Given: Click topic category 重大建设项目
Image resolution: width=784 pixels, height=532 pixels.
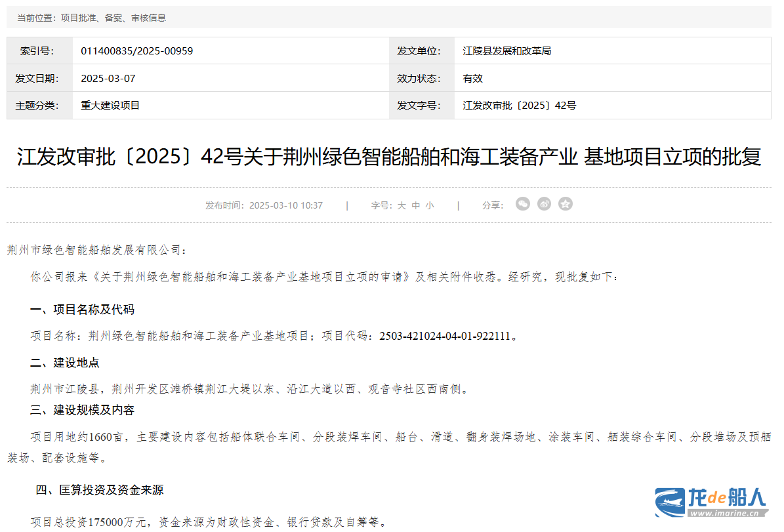Looking at the screenshot, I should pyautogui.click(x=110, y=106).
